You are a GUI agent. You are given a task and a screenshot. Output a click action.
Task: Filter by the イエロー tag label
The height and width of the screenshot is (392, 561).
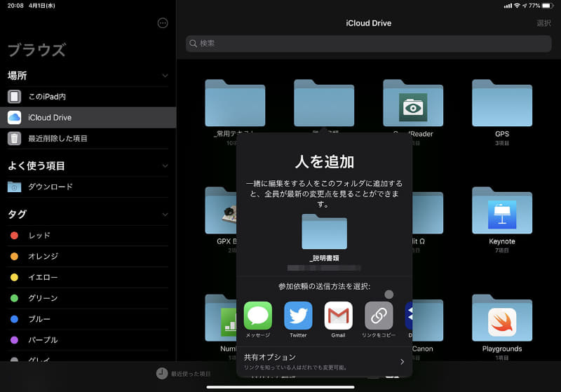pos(43,277)
